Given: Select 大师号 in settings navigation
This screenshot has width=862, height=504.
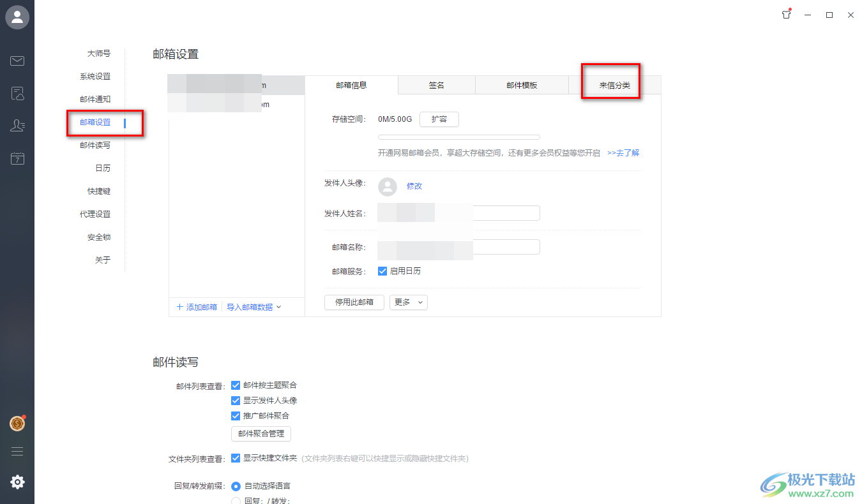Looking at the screenshot, I should click(99, 54).
